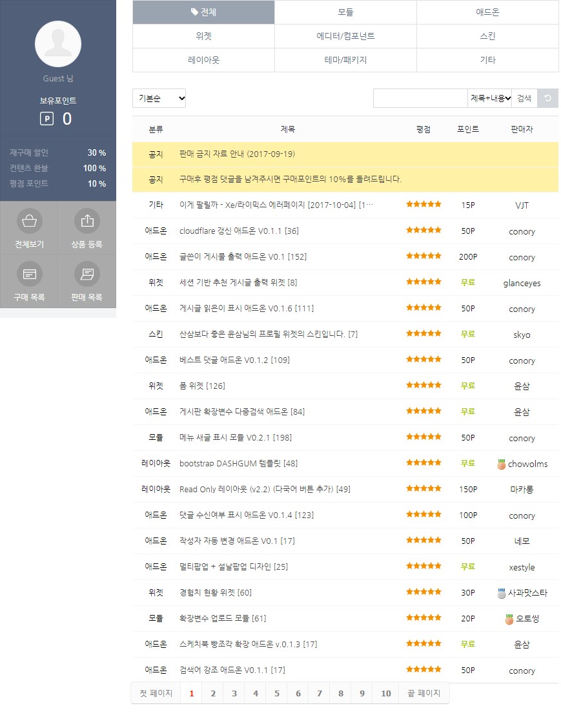Select the 모듈 category tab
561x728 pixels.
[x=345, y=12]
